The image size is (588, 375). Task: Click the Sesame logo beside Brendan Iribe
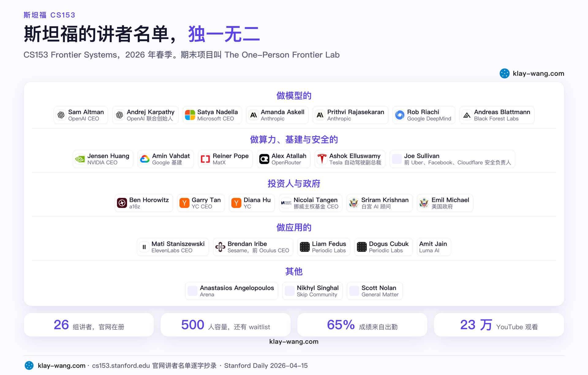(x=220, y=247)
